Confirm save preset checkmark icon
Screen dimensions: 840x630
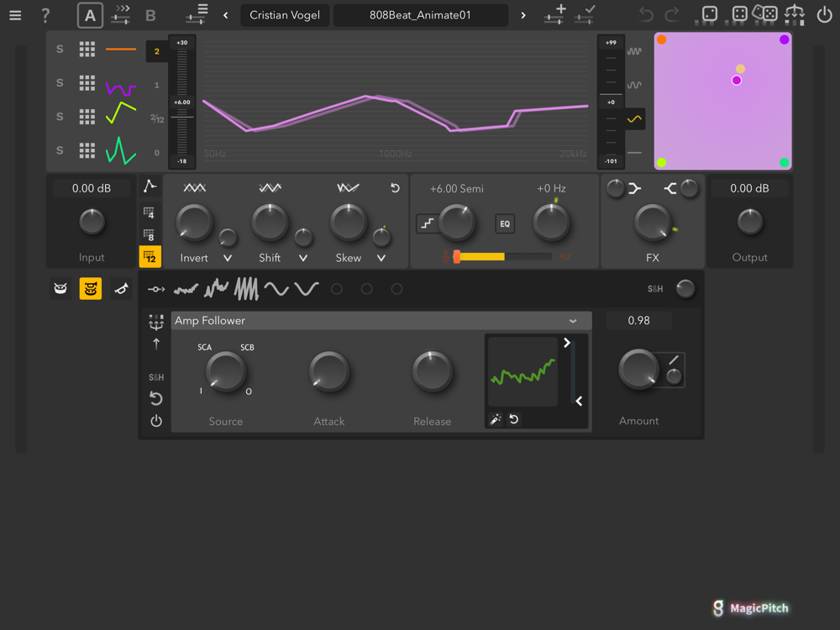[x=585, y=14]
